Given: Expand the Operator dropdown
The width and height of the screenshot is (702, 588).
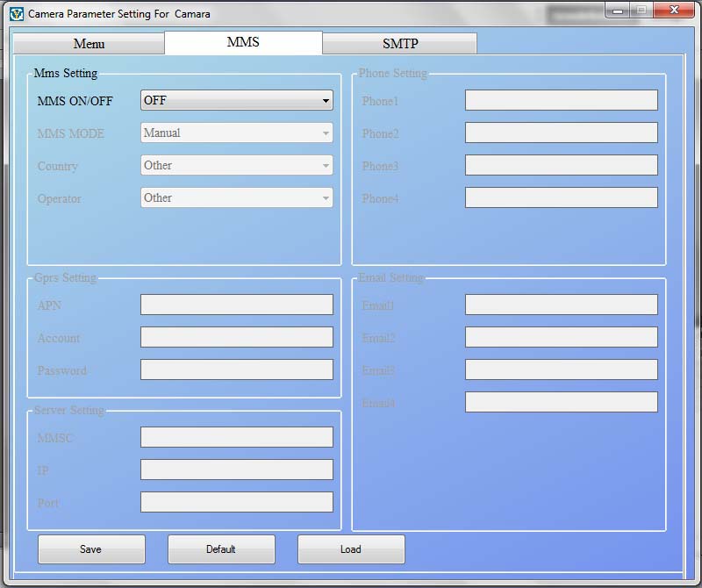Looking at the screenshot, I should click(237, 198).
